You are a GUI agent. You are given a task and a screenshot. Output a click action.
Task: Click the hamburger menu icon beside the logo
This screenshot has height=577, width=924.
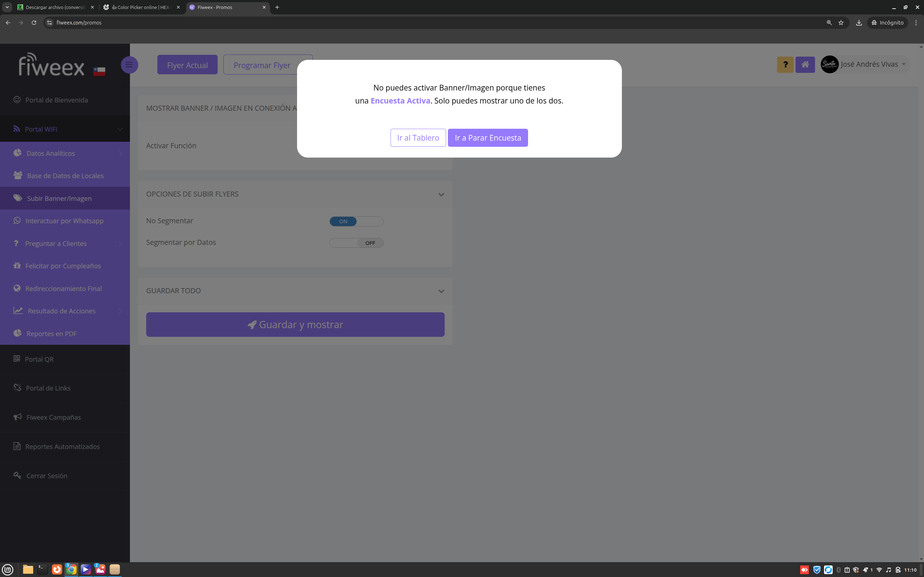pyautogui.click(x=129, y=65)
